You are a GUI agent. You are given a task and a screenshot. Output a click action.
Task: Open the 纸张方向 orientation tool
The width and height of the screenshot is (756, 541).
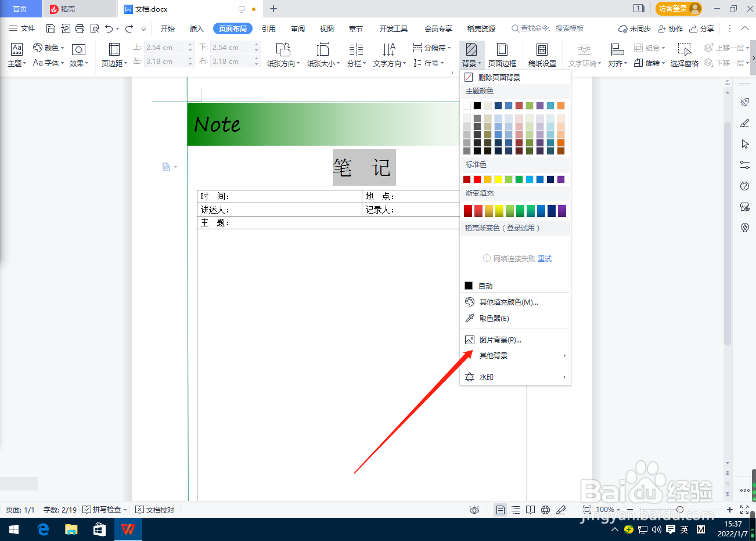click(x=283, y=55)
